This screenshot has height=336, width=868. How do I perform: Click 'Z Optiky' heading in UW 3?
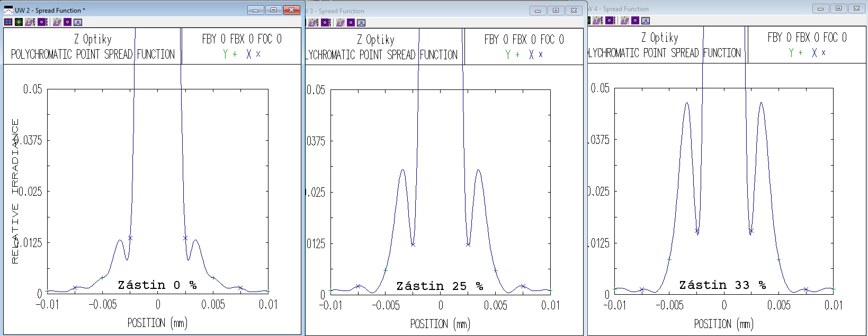click(375, 40)
